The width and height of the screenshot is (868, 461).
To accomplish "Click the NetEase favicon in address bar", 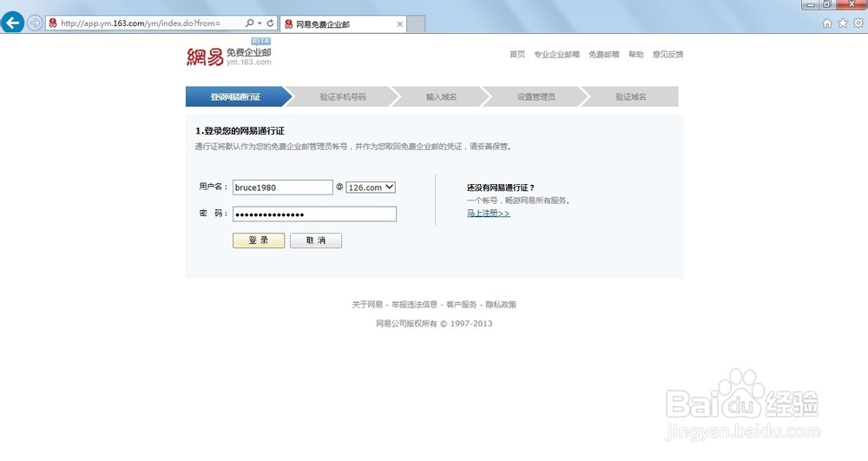I will pos(53,23).
